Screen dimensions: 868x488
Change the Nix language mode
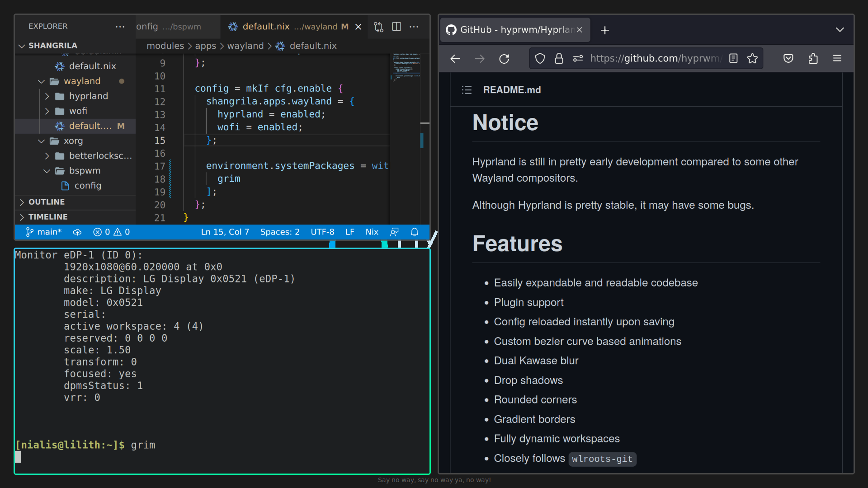[x=372, y=232]
